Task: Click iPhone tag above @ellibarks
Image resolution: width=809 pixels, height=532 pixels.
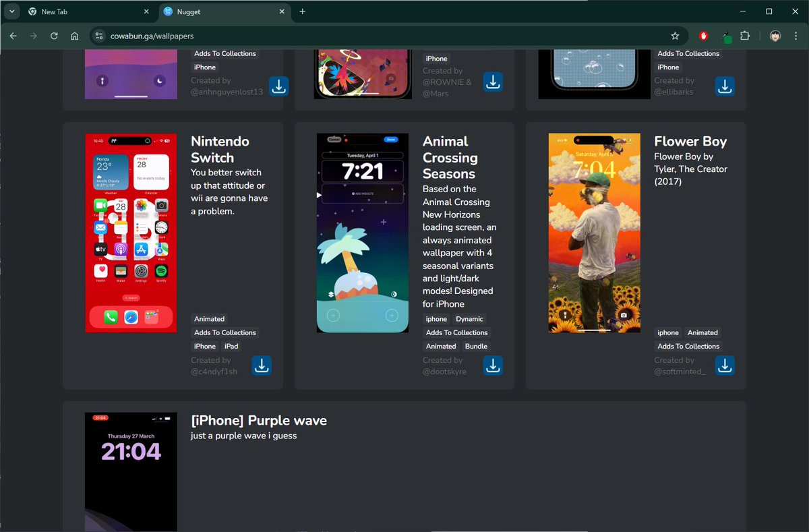Action: [x=668, y=67]
